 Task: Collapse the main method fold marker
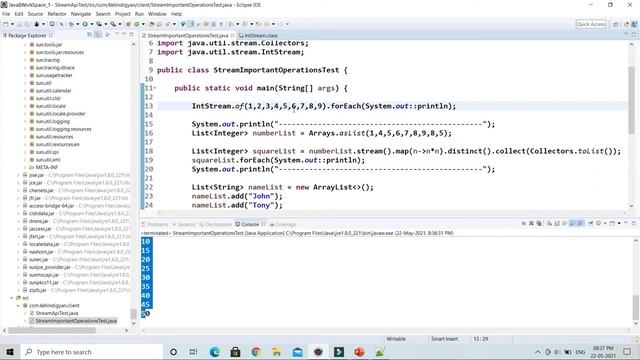coord(155,88)
